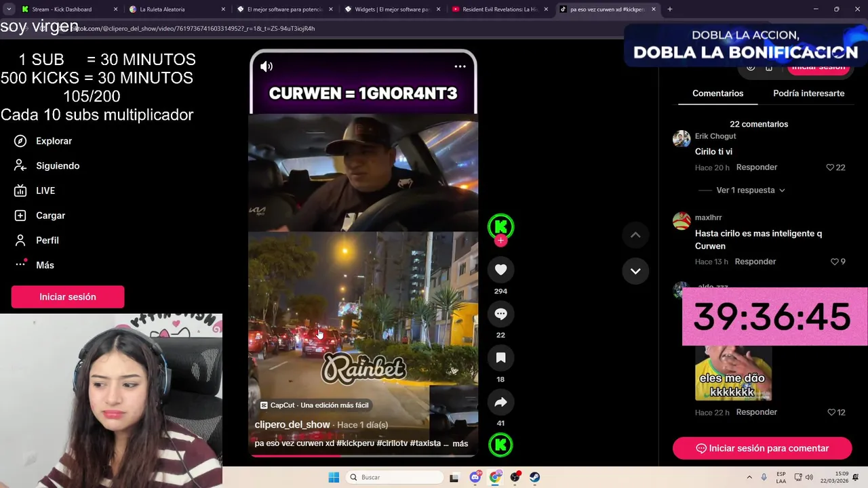Image resolution: width=868 pixels, height=488 pixels.
Task: Click Iniciar sesión para comentar button
Action: pos(762,448)
